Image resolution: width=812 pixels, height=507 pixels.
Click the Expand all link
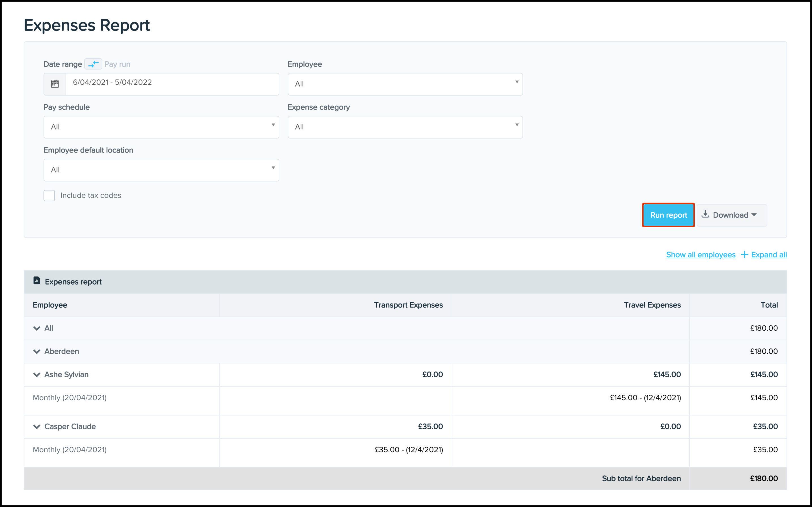769,255
